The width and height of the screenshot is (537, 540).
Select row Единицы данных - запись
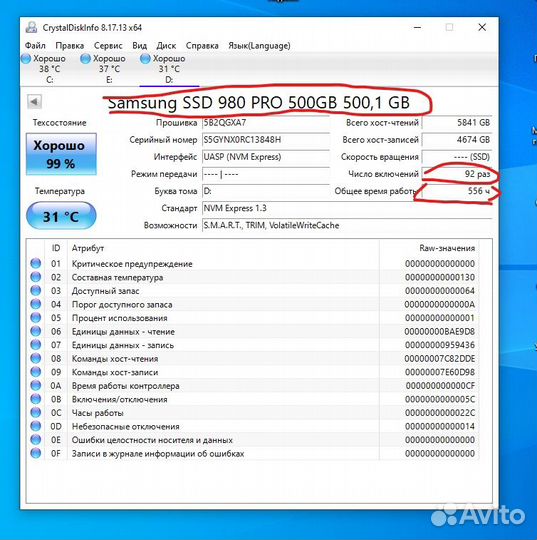point(253,345)
